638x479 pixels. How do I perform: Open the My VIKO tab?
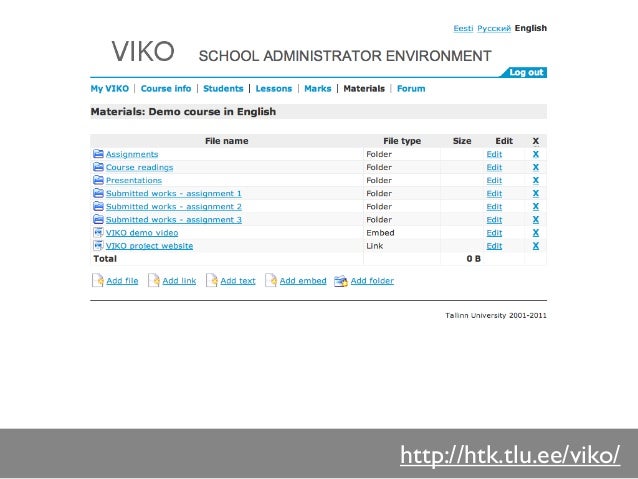coord(109,88)
